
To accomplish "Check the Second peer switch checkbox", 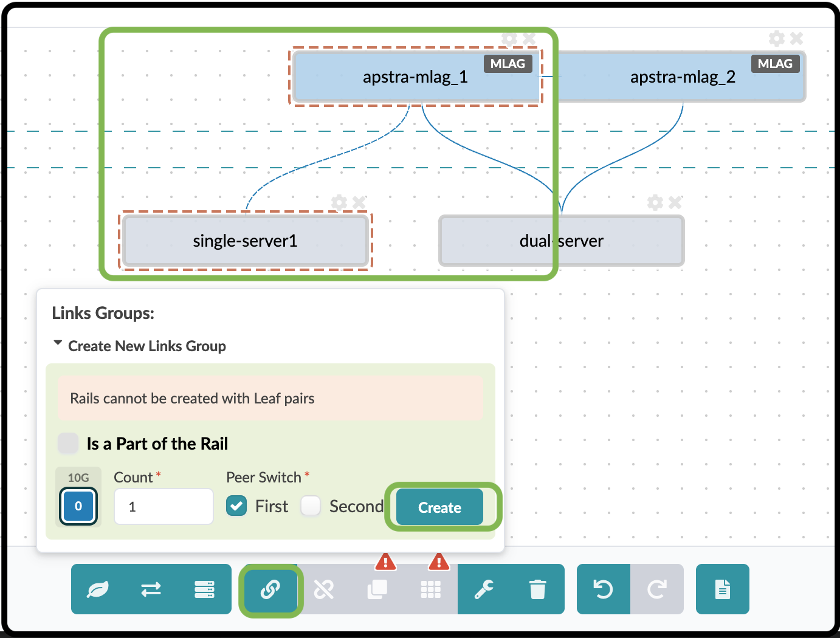I will tap(311, 506).
